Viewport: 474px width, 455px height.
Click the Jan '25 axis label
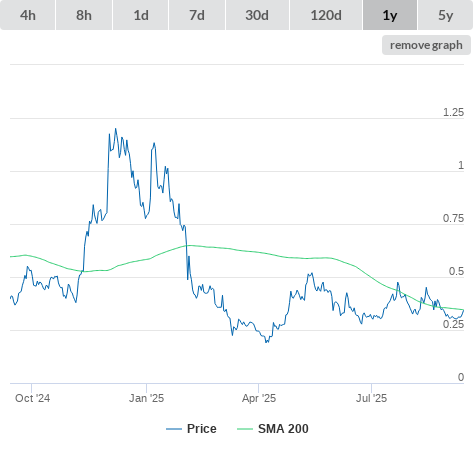coord(147,398)
